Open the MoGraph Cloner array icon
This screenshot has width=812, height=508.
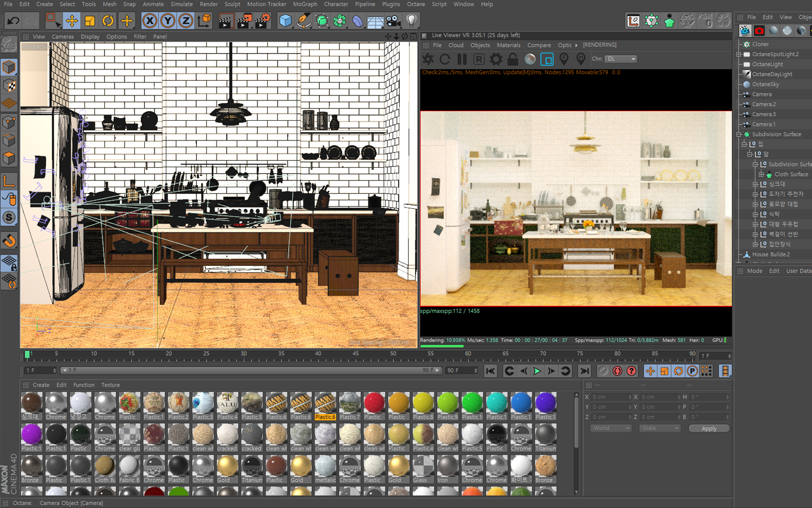coord(340,21)
